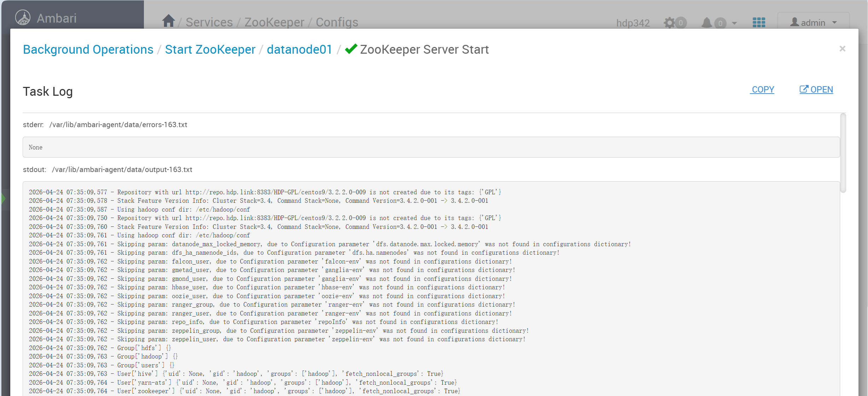Open the gear operations icon
Image resolution: width=868 pixels, height=396 pixels.
[669, 23]
